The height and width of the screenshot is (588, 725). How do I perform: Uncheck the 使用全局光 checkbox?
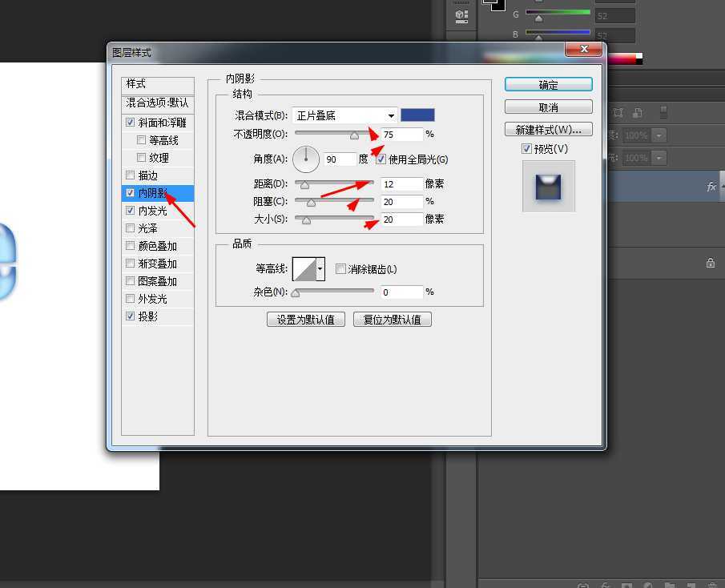[381, 159]
